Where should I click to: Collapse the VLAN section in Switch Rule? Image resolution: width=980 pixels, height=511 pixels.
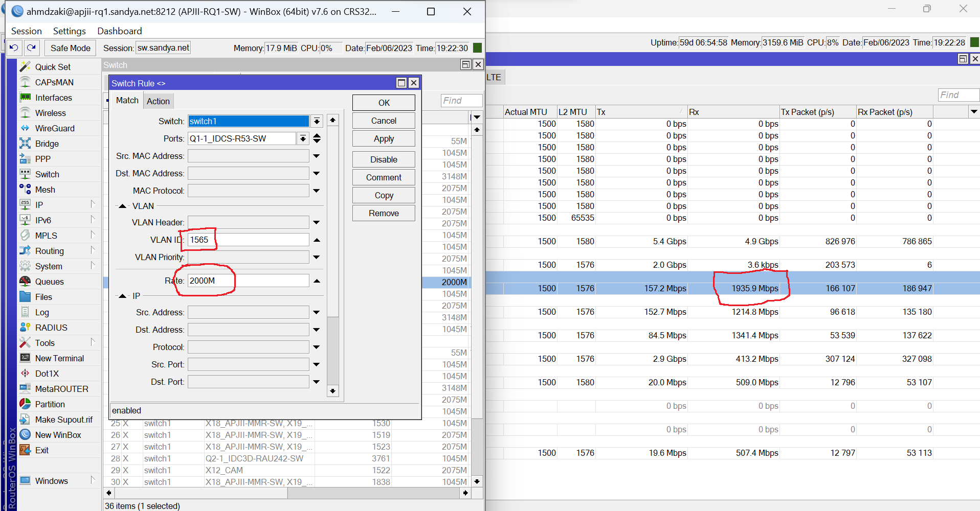click(x=122, y=206)
